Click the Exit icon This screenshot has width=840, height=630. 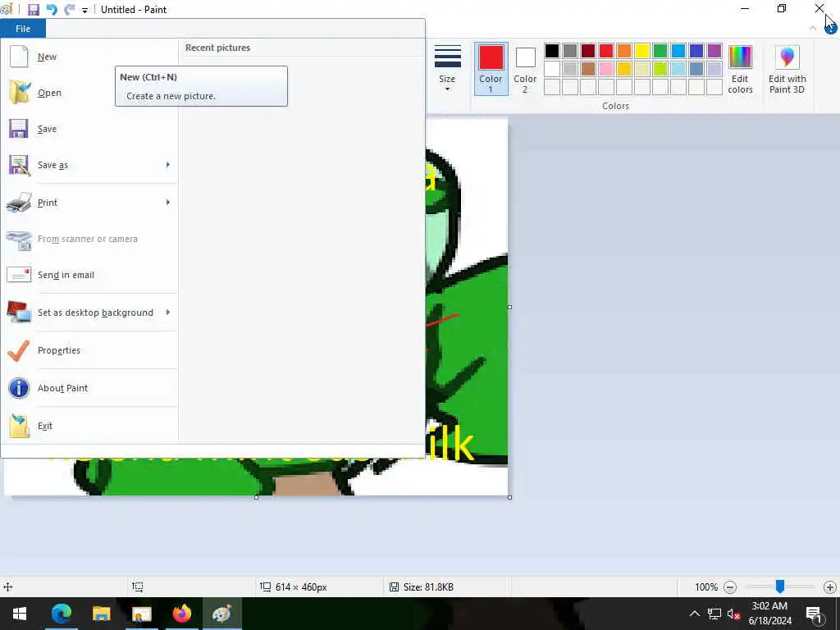click(x=20, y=426)
